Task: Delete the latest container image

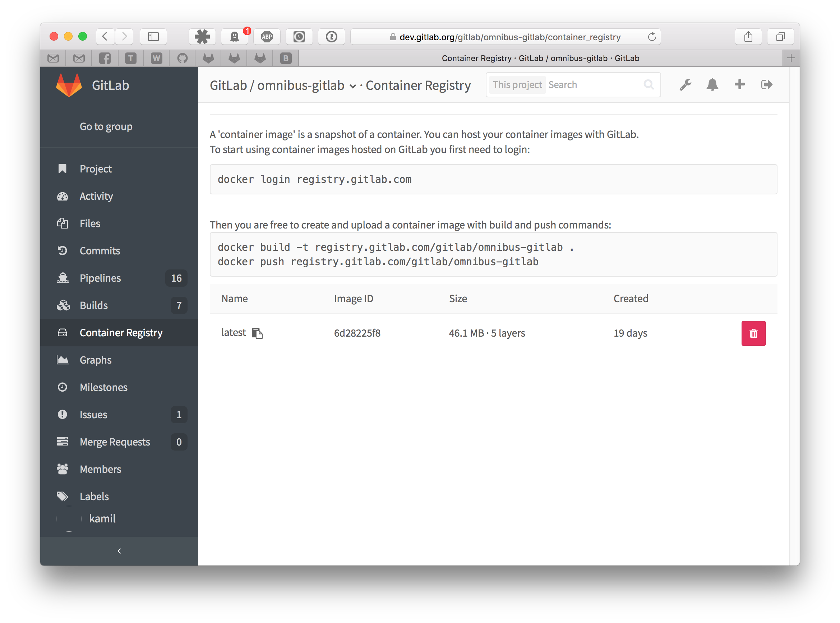Action: click(x=754, y=333)
